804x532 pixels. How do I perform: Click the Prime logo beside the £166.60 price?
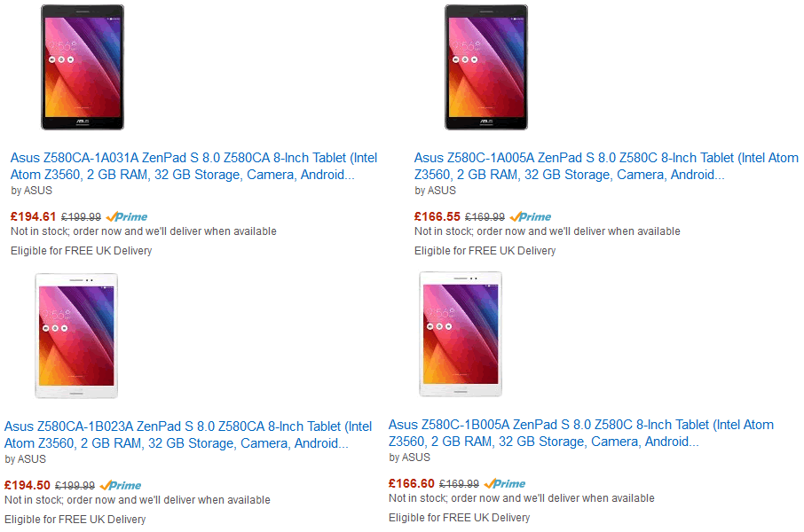point(505,484)
